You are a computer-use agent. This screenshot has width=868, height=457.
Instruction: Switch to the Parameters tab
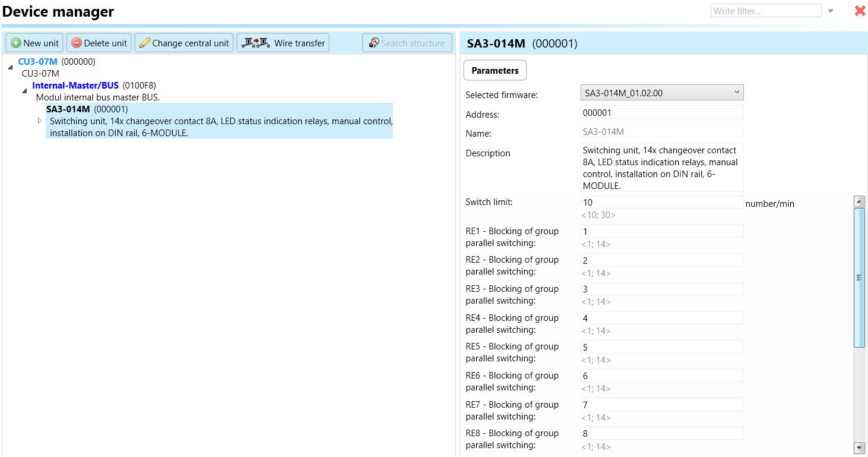click(495, 70)
